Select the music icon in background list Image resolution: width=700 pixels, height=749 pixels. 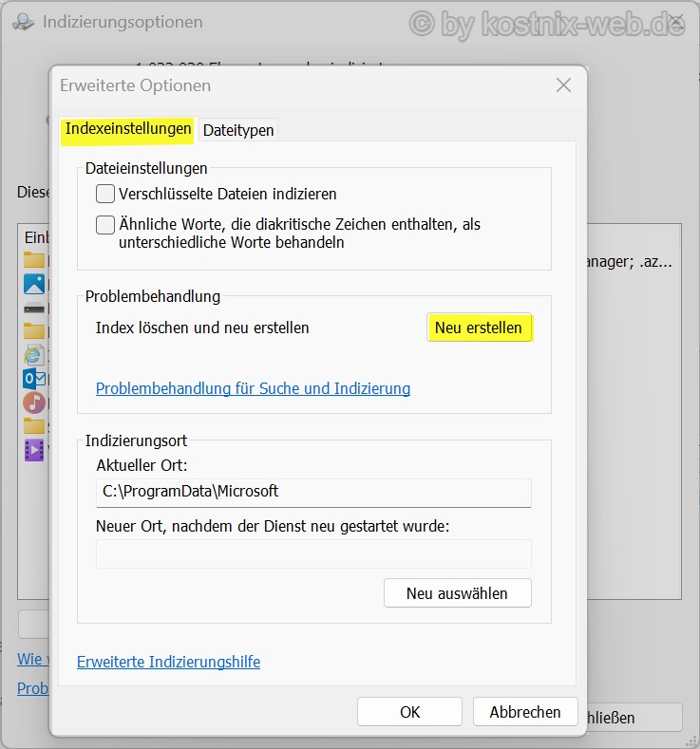[x=34, y=403]
